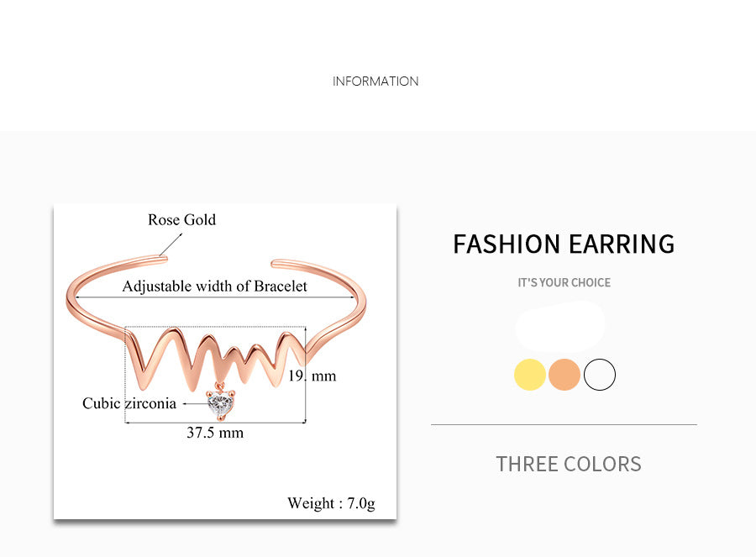Click the THREE COLORS caption

click(x=569, y=464)
